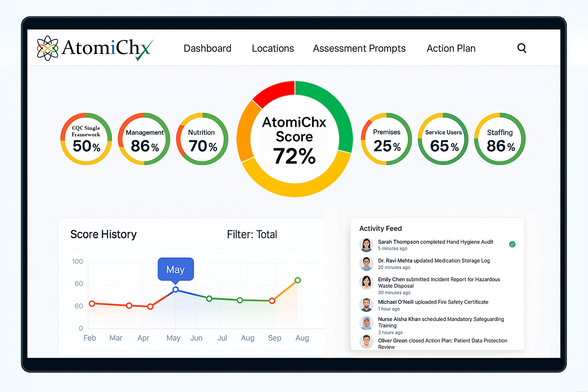This screenshot has height=392, width=588.
Task: Click the Score History title
Action: (103, 234)
